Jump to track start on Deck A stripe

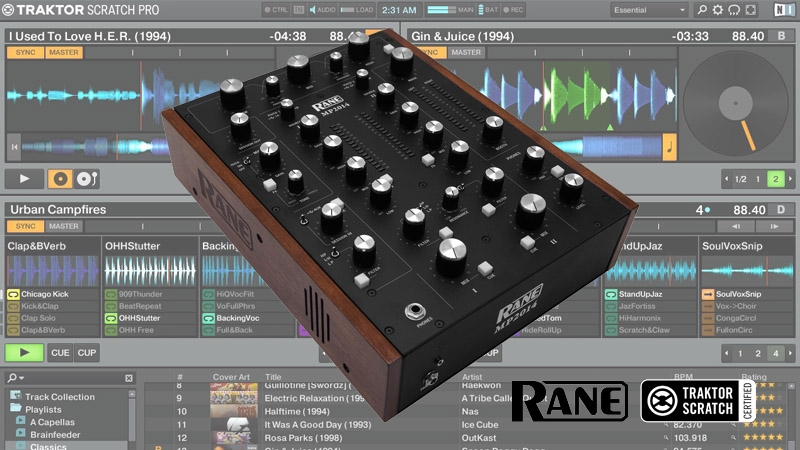click(14, 147)
